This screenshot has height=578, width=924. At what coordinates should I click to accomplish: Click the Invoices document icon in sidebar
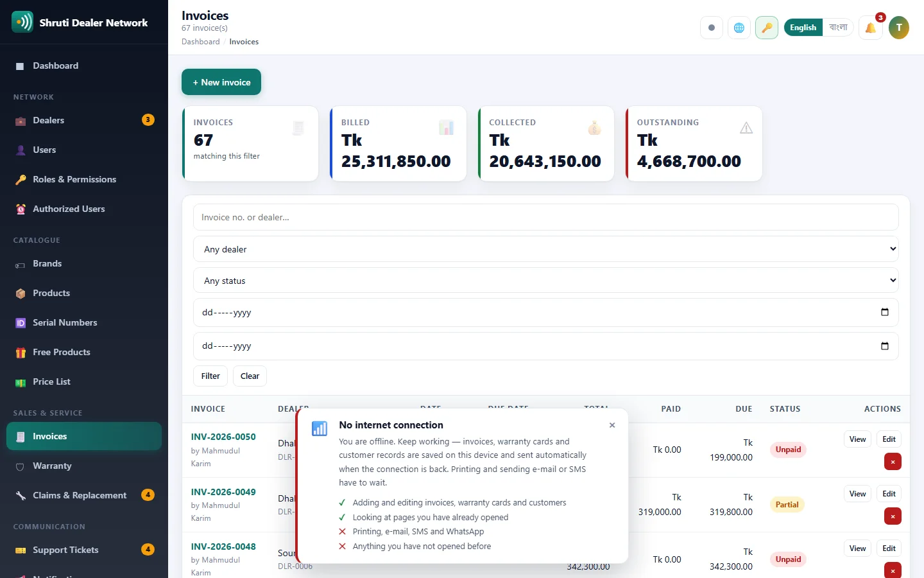click(x=21, y=437)
